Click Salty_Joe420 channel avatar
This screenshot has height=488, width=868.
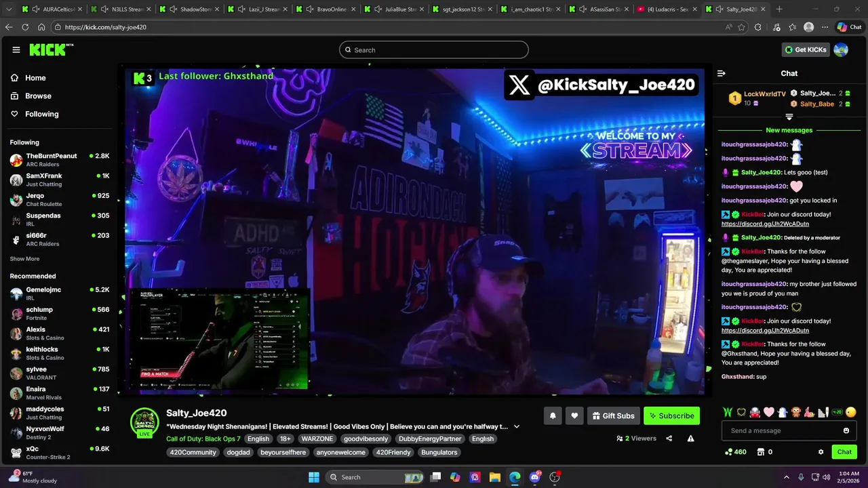[144, 422]
